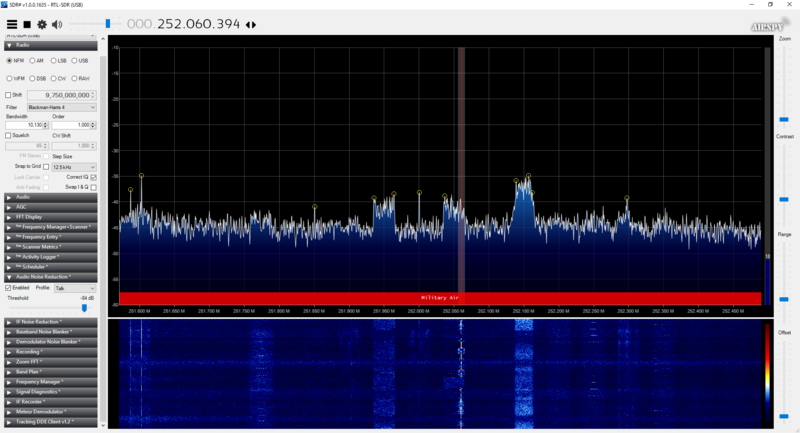
Task: Enable the Squelch checkbox
Action: 9,135
